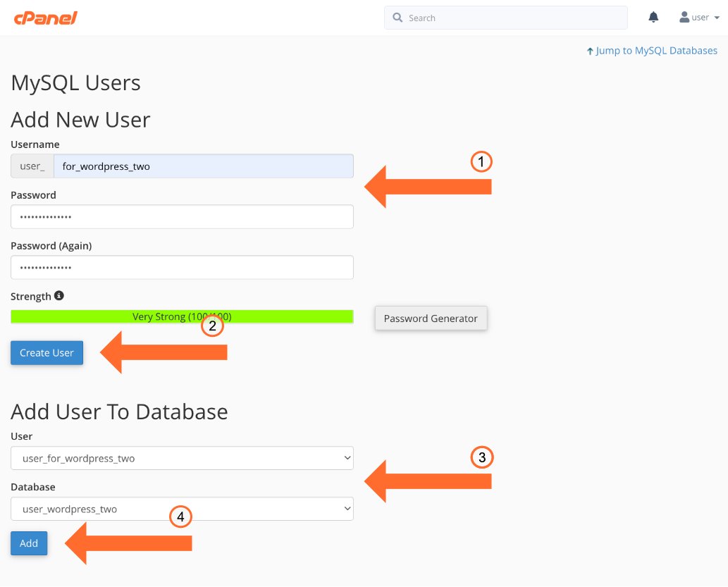Click the Password Generator button
728x587 pixels.
tap(431, 319)
